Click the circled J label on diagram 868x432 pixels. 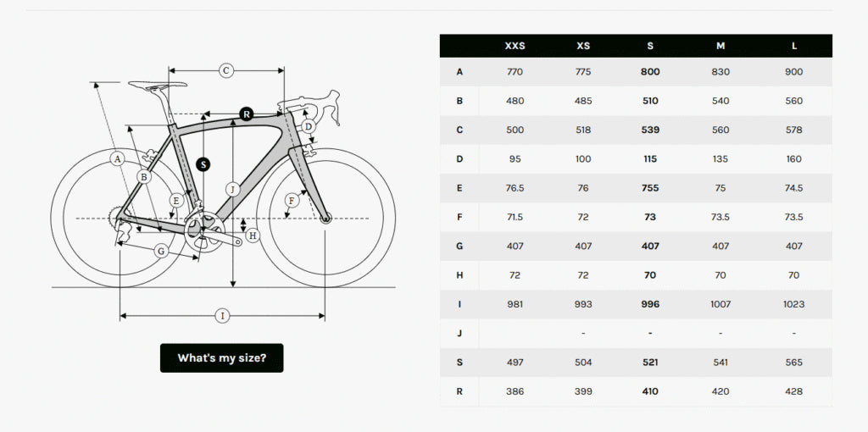point(232,189)
